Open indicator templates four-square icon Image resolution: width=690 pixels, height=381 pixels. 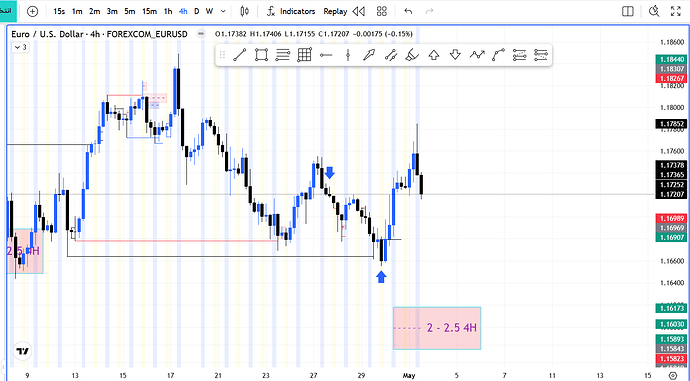[382, 11]
